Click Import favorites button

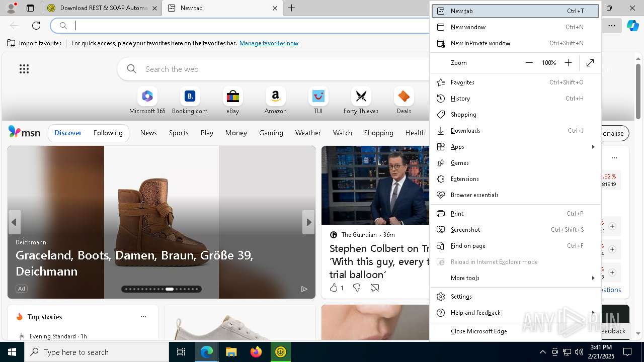[34, 43]
